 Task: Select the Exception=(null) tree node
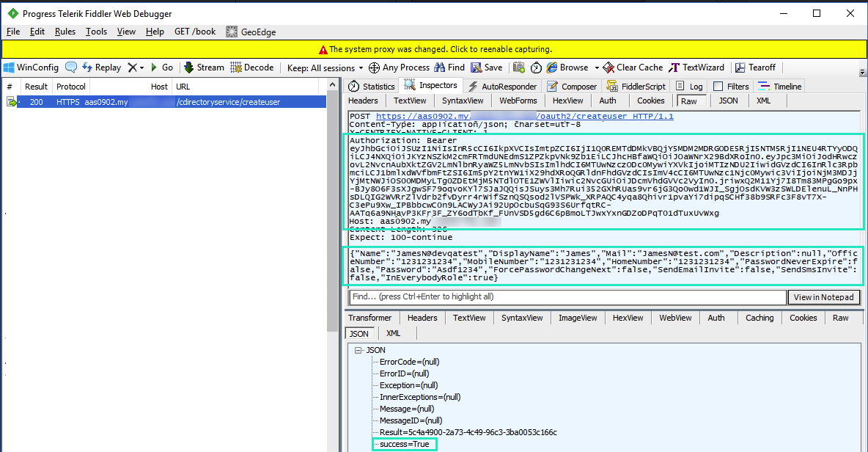point(408,385)
